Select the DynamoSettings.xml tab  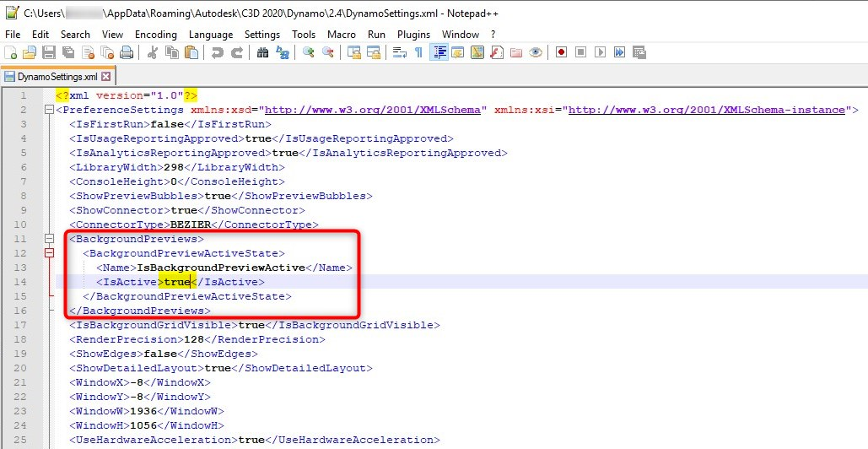(x=57, y=77)
